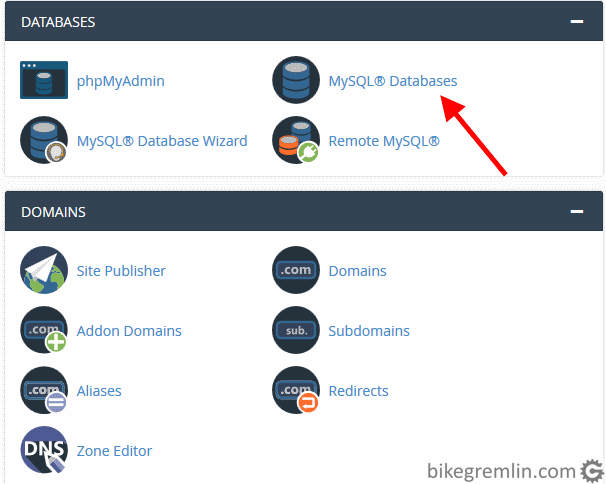Open the MySQL® Databases link

click(x=393, y=81)
